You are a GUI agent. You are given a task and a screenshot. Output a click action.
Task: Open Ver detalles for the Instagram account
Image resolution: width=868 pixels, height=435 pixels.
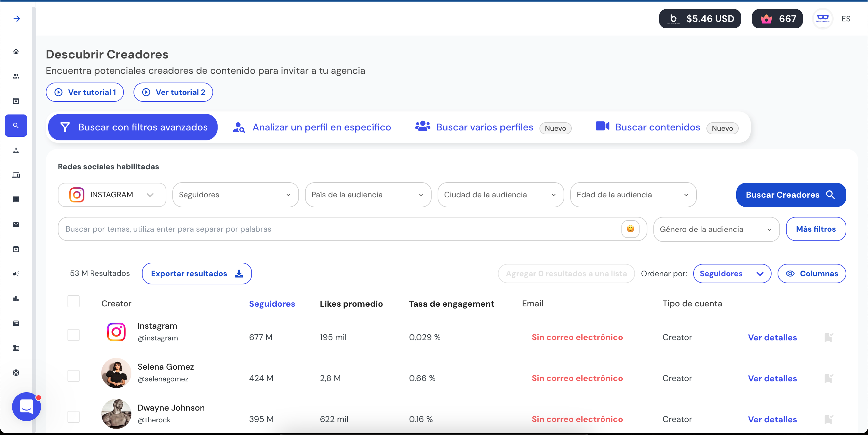[x=773, y=337]
